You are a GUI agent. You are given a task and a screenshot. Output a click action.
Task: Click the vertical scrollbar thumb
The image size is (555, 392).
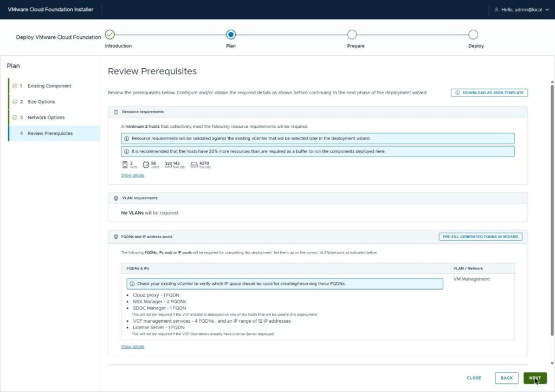tap(552, 210)
